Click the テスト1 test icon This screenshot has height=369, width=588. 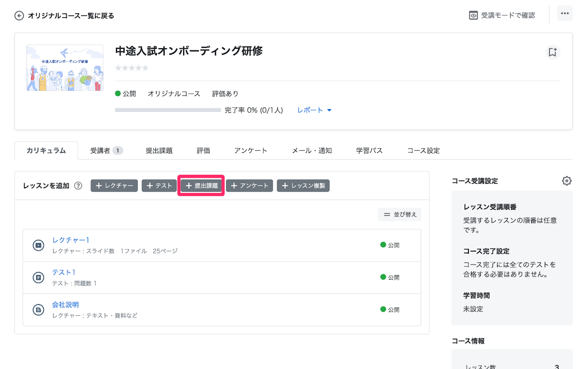point(39,278)
